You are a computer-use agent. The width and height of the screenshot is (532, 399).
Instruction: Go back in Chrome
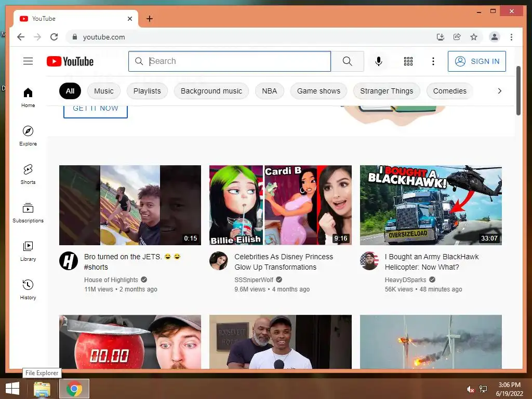[21, 37]
